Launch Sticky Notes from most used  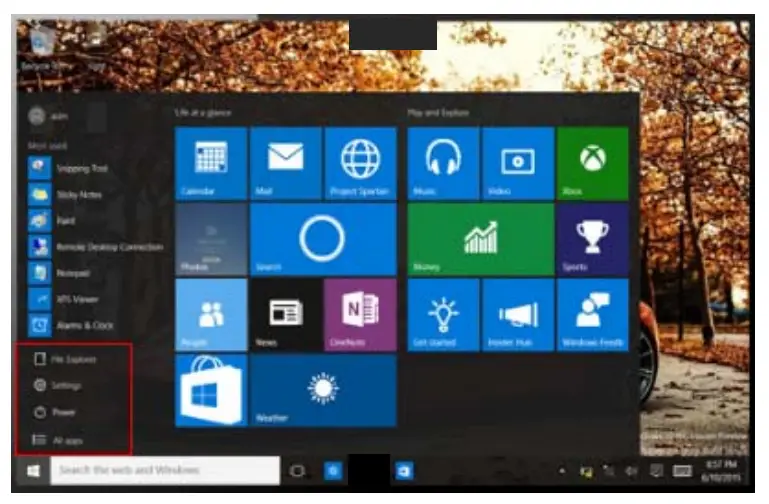tap(65, 195)
